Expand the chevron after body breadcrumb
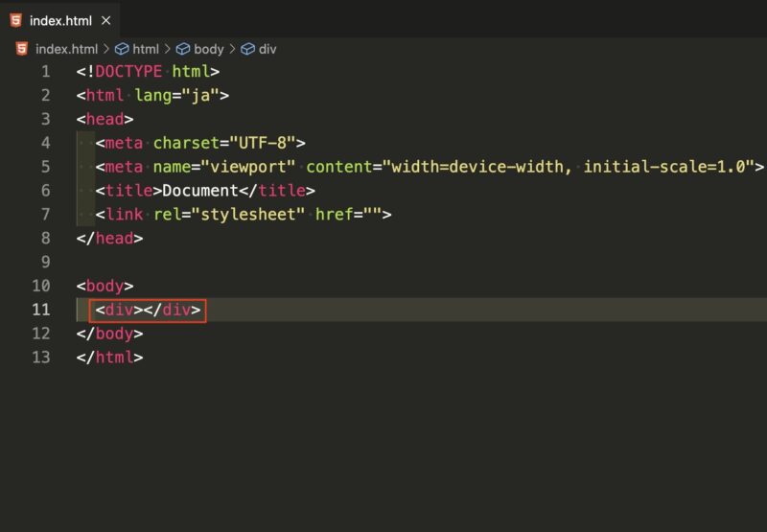Viewport: 767px width, 532px height. (232, 49)
